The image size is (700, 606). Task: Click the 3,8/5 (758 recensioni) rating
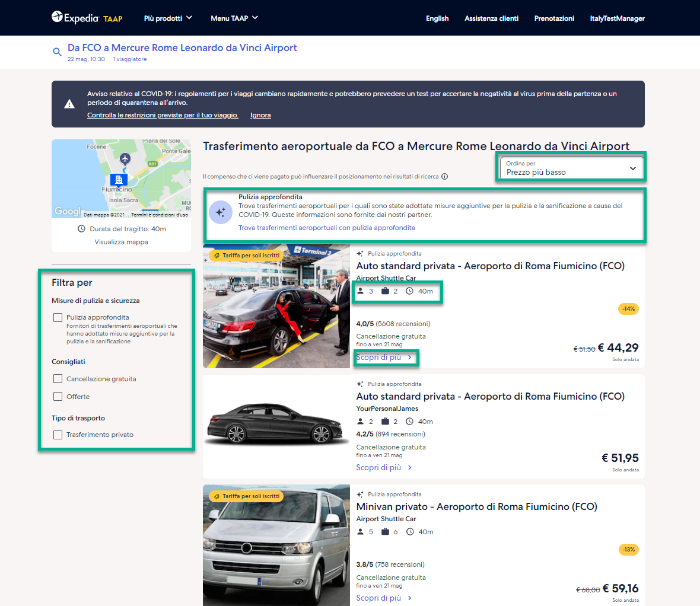point(390,564)
